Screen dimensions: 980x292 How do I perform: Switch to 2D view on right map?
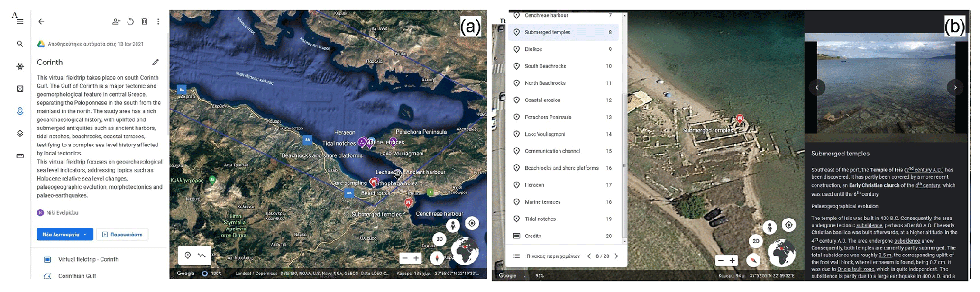click(756, 241)
